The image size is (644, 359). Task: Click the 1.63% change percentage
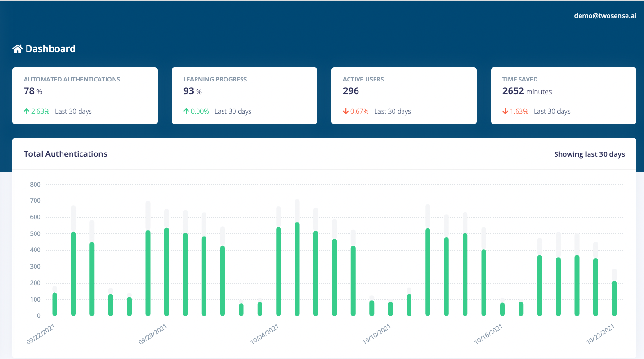point(519,111)
